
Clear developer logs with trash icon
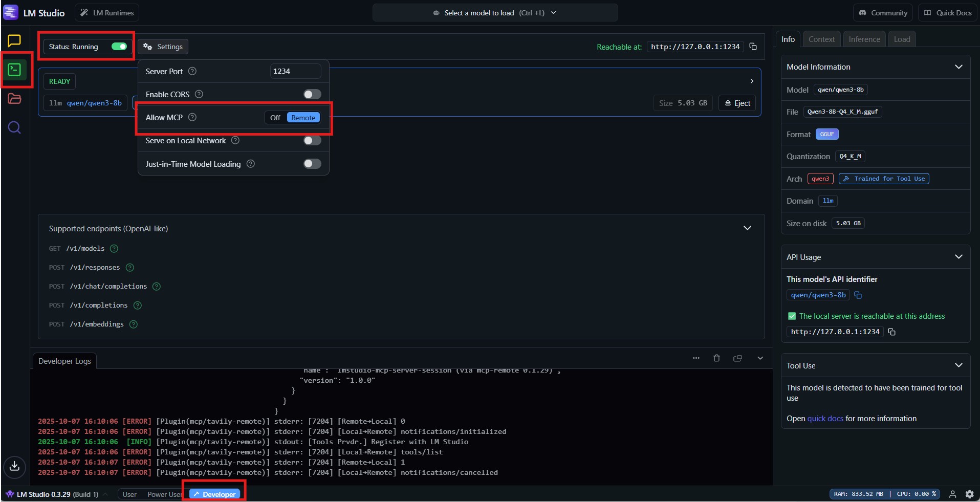click(x=716, y=358)
